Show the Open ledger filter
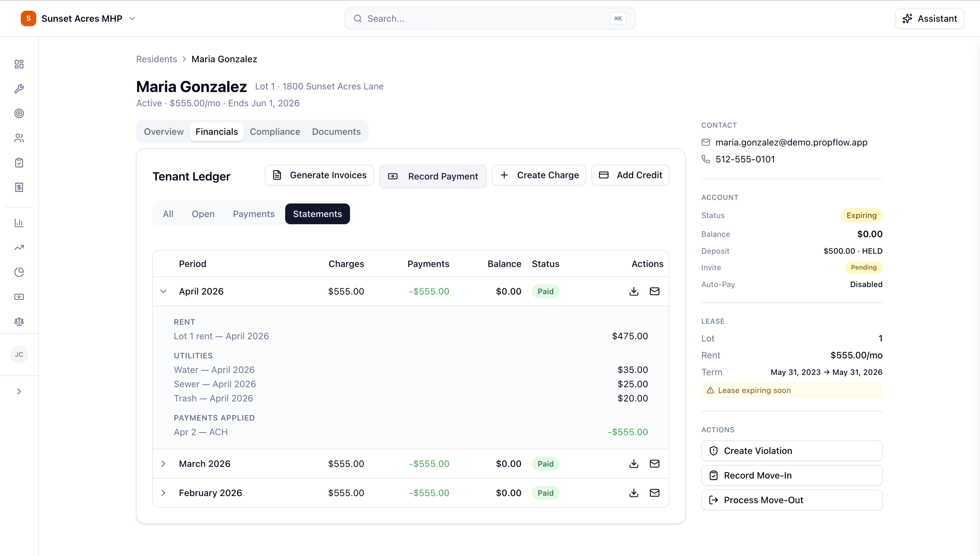This screenshot has width=980, height=556. coord(203,214)
